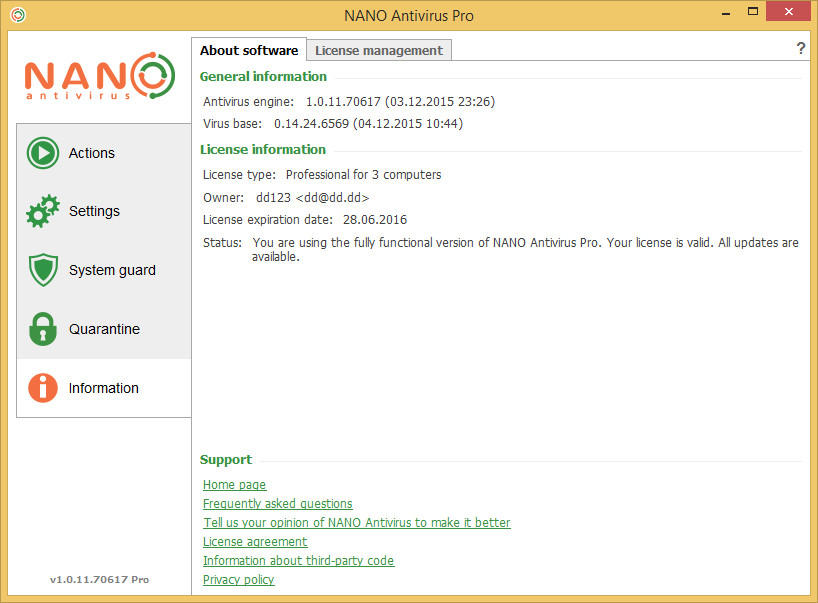The height and width of the screenshot is (603, 818).
Task: Click the 'General information' heading
Action: pos(263,77)
